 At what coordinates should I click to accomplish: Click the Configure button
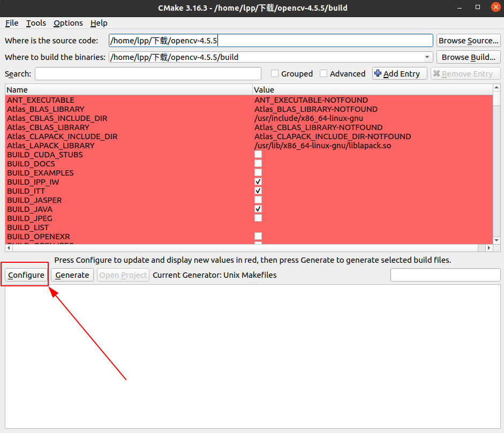tap(26, 275)
